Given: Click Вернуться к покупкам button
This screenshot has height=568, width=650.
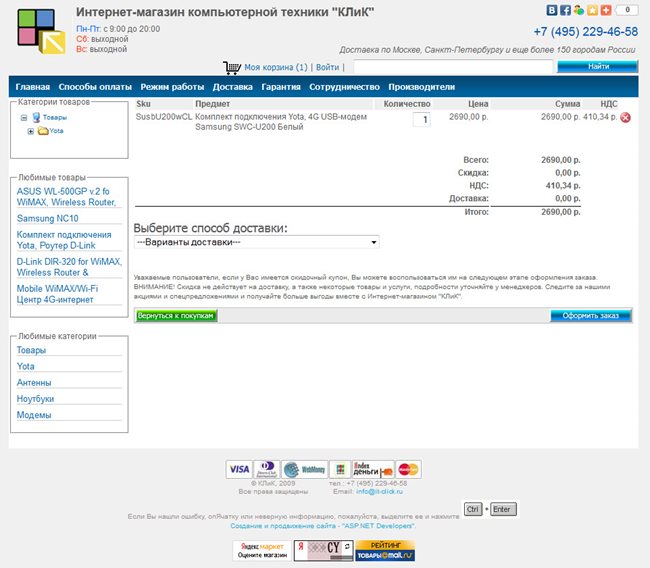Looking at the screenshot, I should click(x=176, y=316).
